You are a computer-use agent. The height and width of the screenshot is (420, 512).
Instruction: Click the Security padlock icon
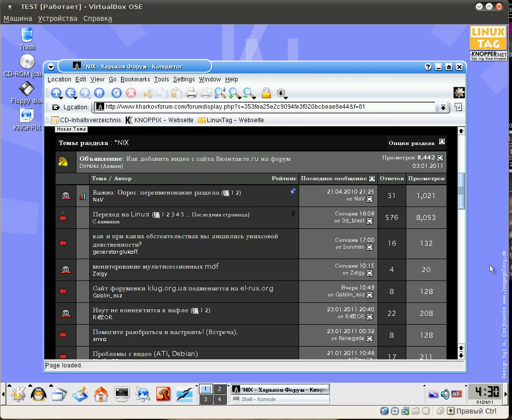click(266, 93)
